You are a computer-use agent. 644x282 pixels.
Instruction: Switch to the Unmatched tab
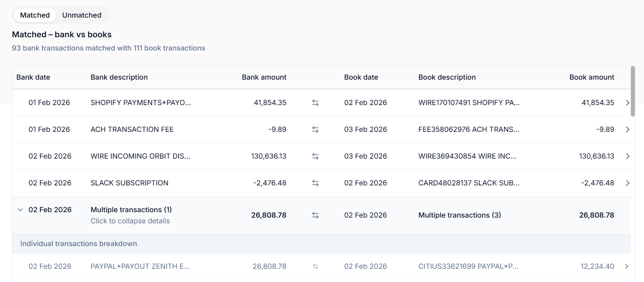pyautogui.click(x=81, y=15)
